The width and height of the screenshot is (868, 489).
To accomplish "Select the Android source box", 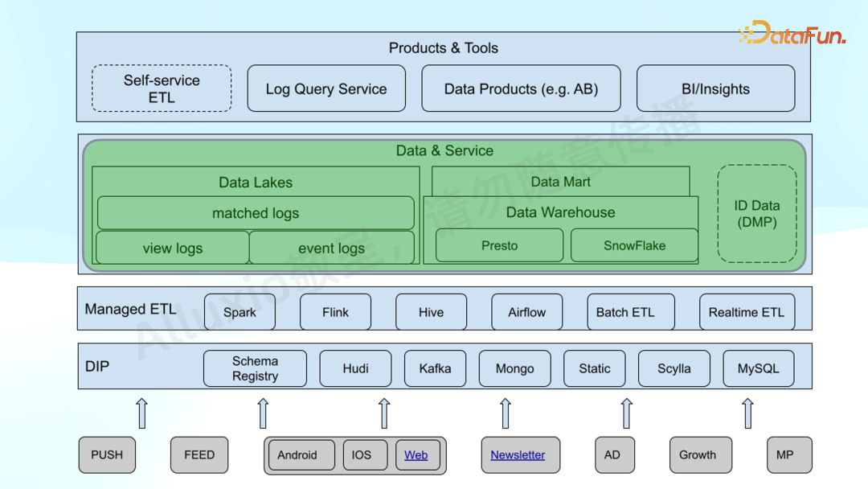I will [x=297, y=455].
